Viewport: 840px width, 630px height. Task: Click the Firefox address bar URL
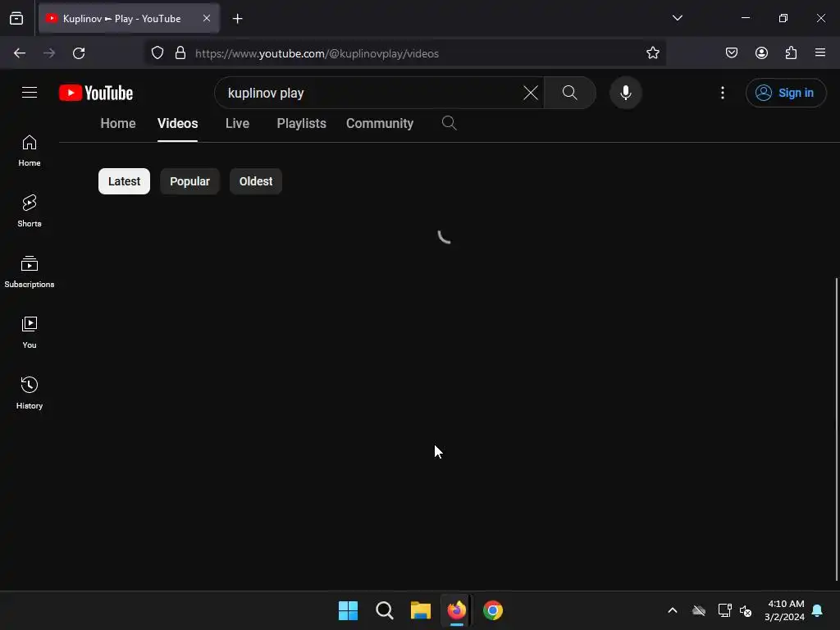pyautogui.click(x=317, y=53)
